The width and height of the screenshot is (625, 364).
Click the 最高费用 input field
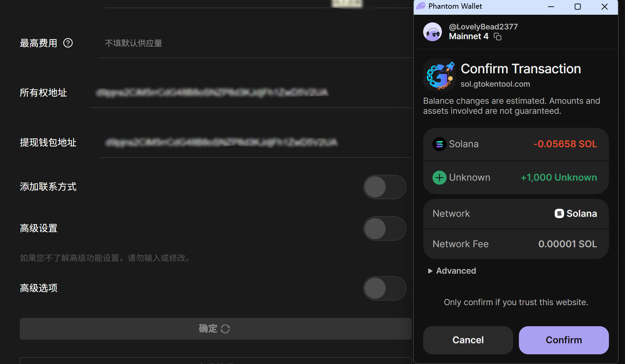click(254, 43)
